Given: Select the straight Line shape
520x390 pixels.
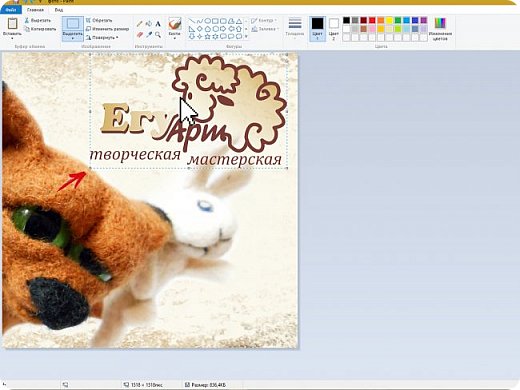Looking at the screenshot, I should 192,21.
